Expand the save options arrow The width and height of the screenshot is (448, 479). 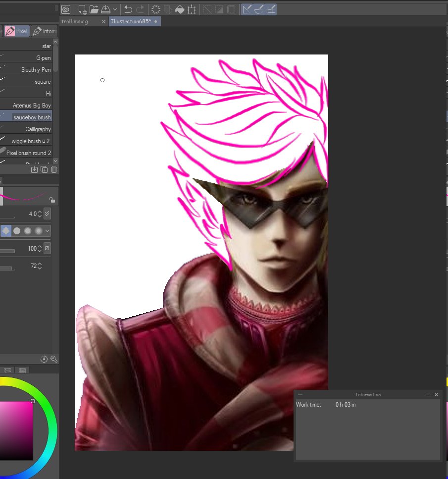115,9
